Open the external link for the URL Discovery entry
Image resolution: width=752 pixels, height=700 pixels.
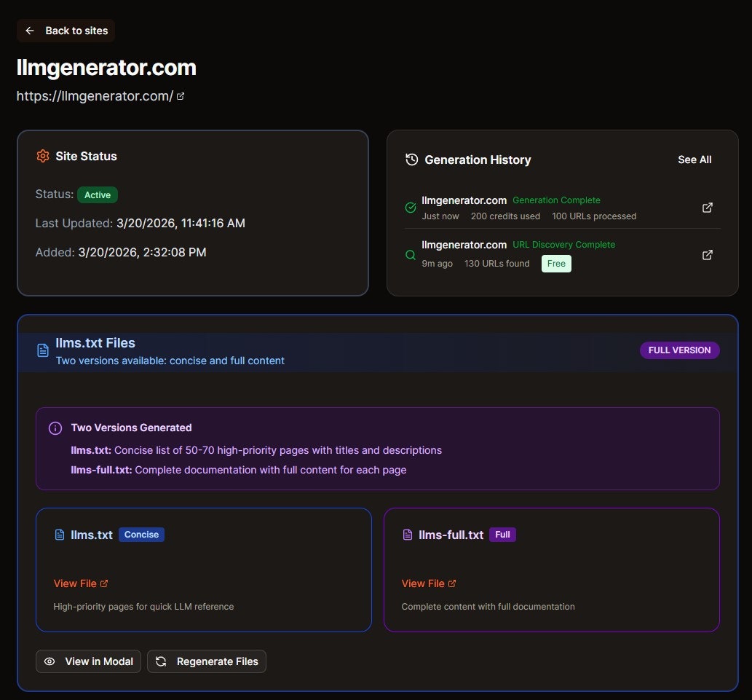[707, 255]
